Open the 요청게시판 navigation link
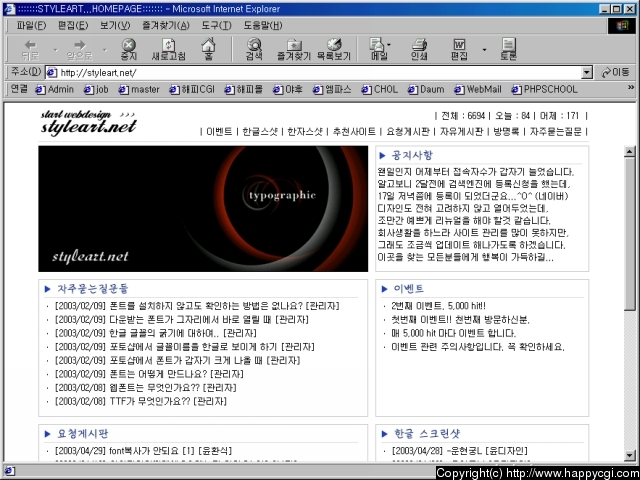Screen dimensions: 640x480 [408, 131]
